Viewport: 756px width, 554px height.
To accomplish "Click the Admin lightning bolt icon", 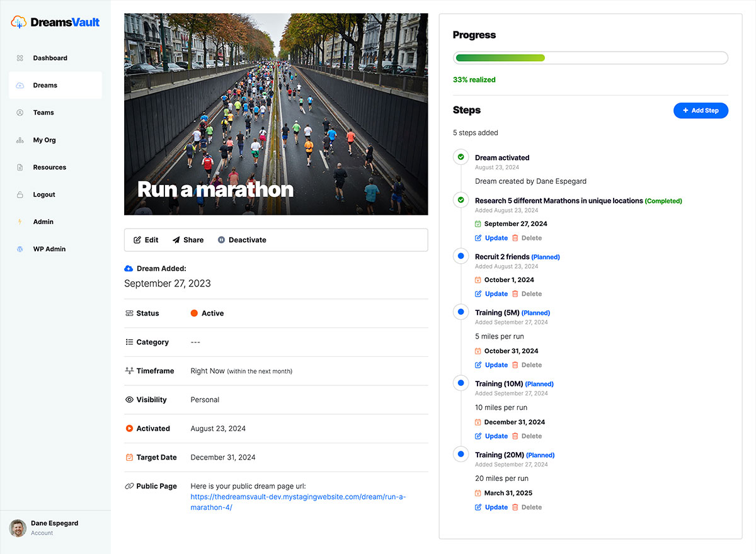I will pos(20,222).
